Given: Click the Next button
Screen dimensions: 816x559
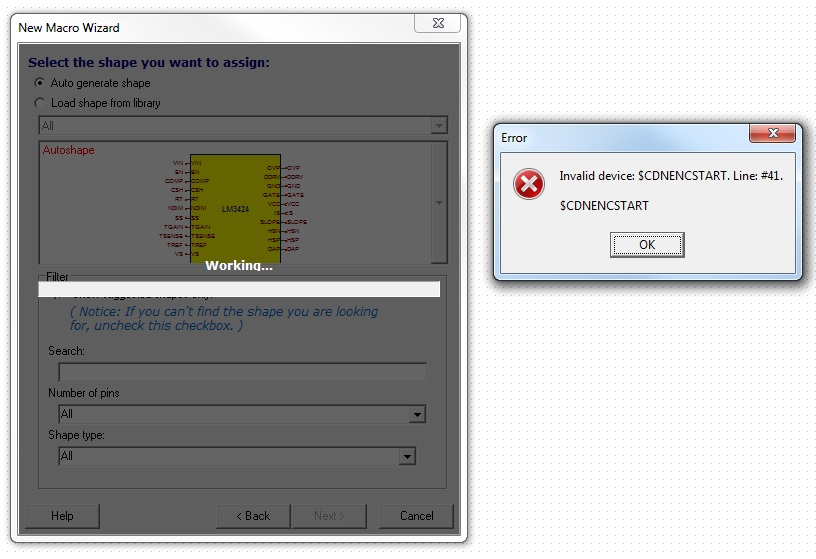Looking at the screenshot, I should pyautogui.click(x=329, y=516).
